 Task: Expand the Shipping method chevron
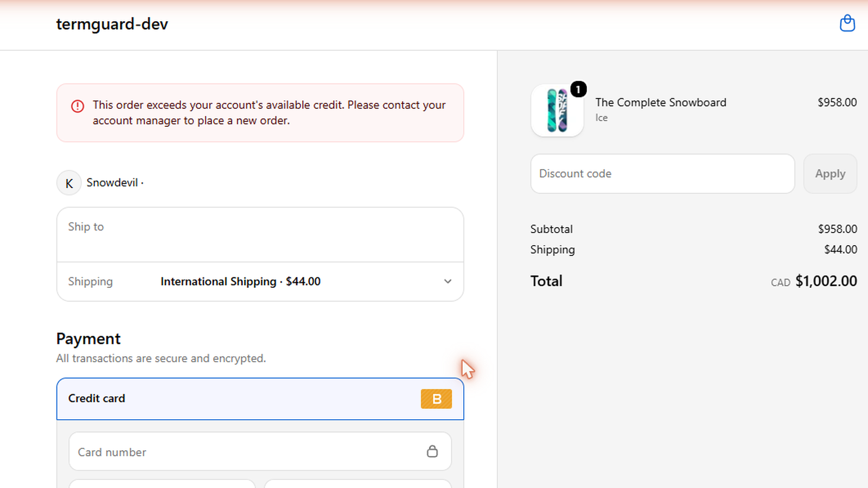pyautogui.click(x=448, y=281)
